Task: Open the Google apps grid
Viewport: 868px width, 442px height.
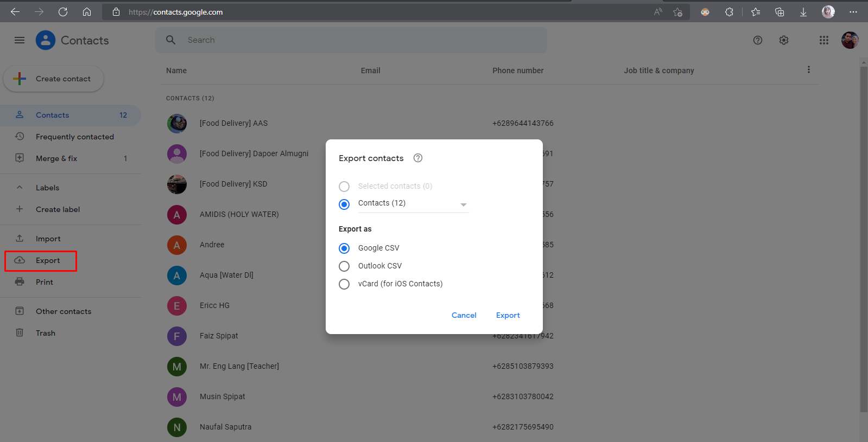Action: click(x=824, y=40)
